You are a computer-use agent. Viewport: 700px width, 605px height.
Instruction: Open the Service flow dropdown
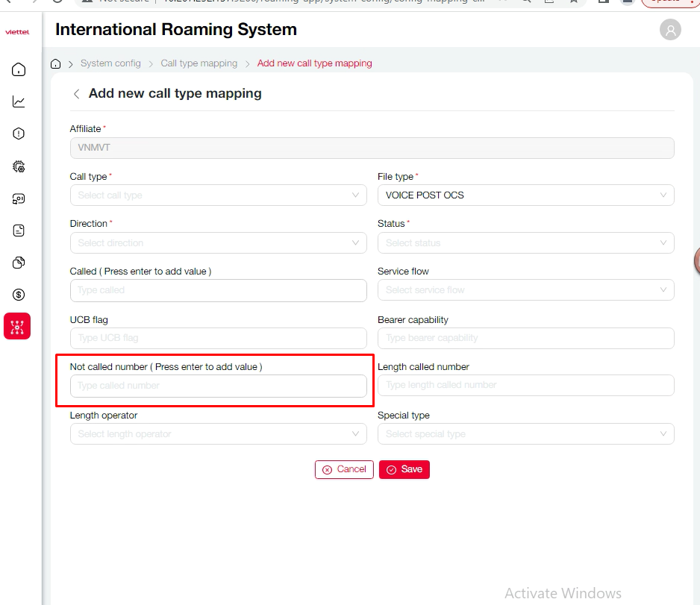point(525,290)
